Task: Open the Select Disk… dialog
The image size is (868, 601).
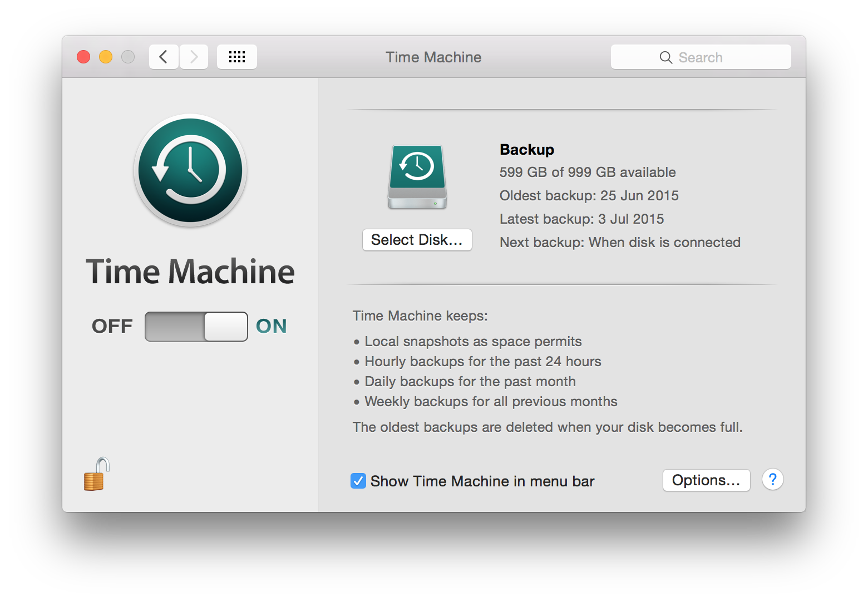Action: click(x=417, y=240)
